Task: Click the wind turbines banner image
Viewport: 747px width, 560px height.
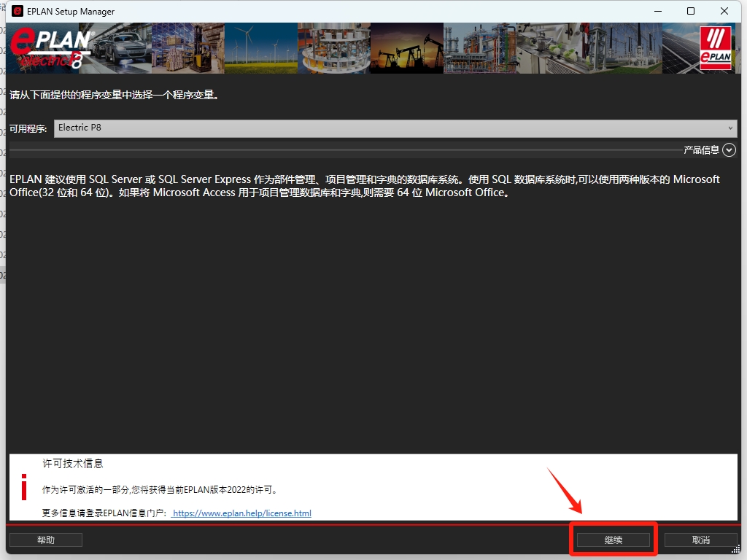Action: point(260,48)
